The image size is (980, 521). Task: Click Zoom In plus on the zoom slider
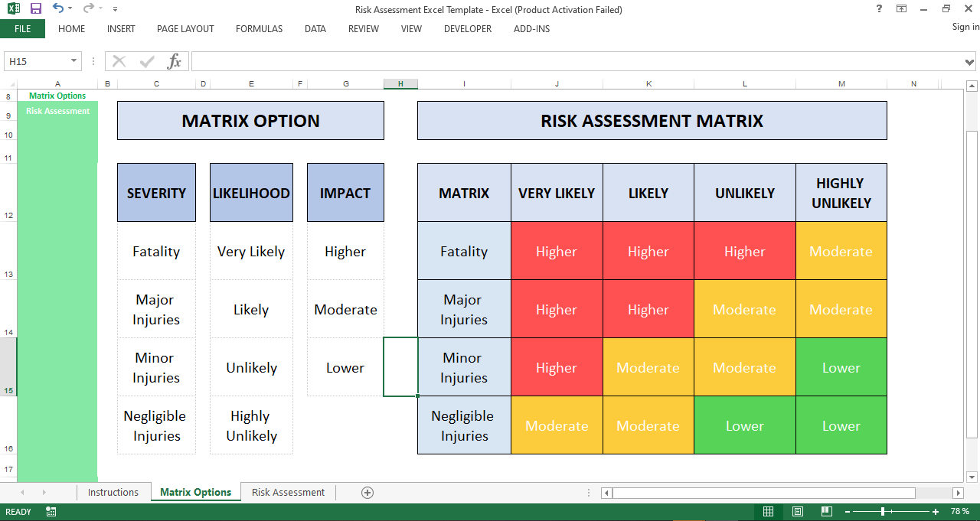coord(937,511)
